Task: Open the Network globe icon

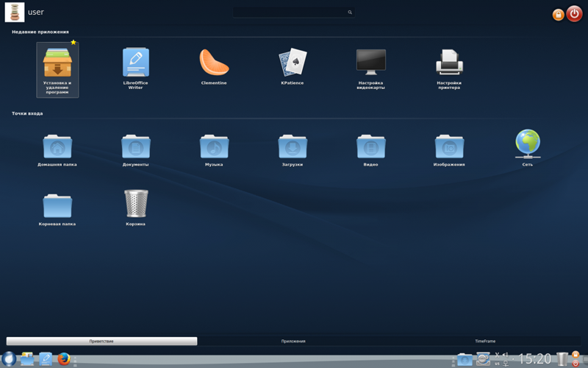Action: tap(528, 147)
